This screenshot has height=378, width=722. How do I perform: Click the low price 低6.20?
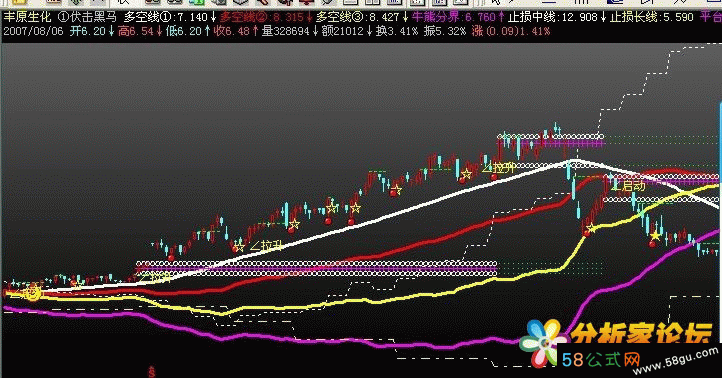[188, 31]
